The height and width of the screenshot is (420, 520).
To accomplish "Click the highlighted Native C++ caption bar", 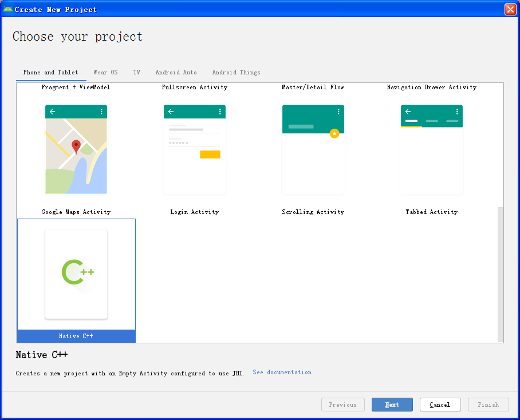I will 76,336.
